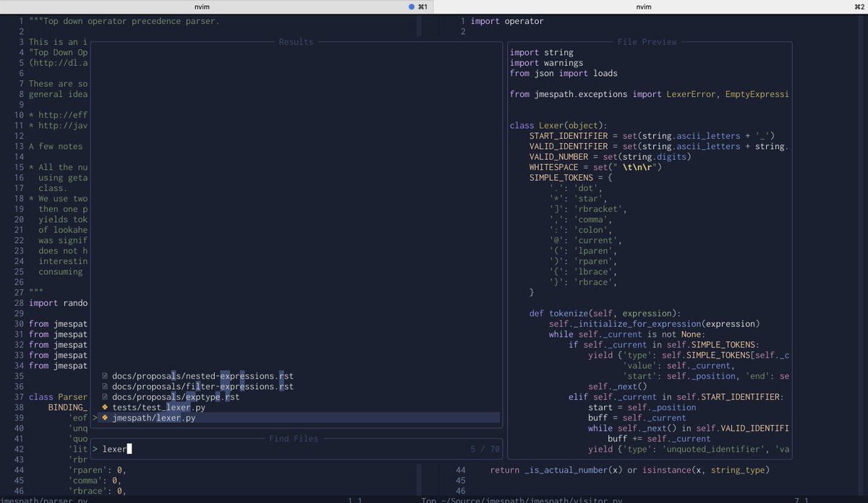The image size is (868, 503).
Task: Open docs/proposals/exptype.rst result
Action: point(176,397)
